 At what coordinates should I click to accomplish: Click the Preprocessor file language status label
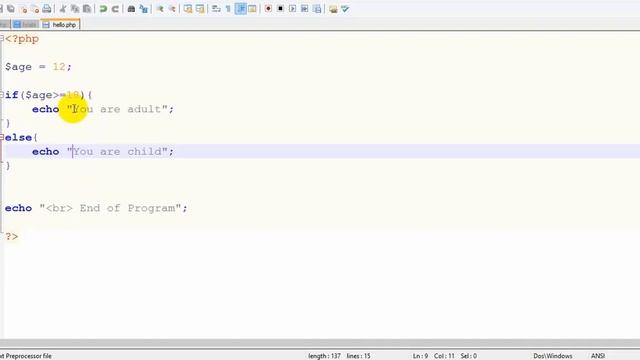tap(26, 356)
